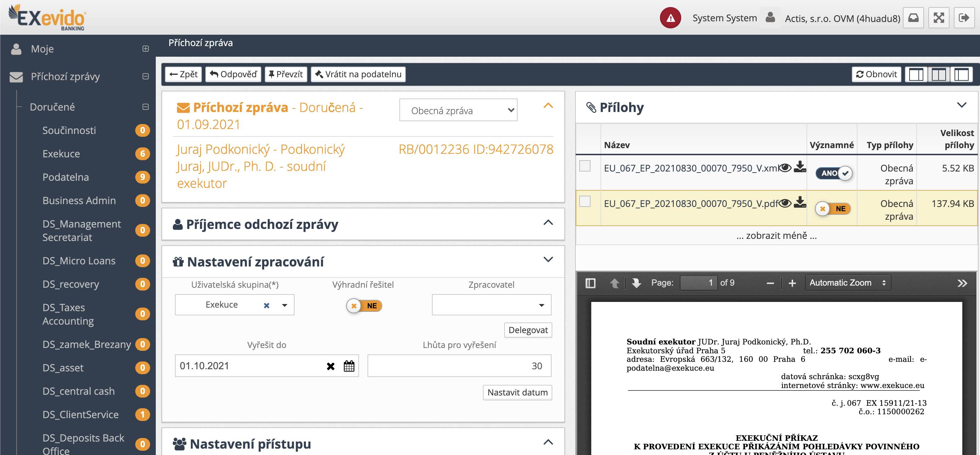Viewport: 980px width, 455px height.
Task: Open the Obecná zpráva message type dropdown
Action: pyautogui.click(x=458, y=111)
